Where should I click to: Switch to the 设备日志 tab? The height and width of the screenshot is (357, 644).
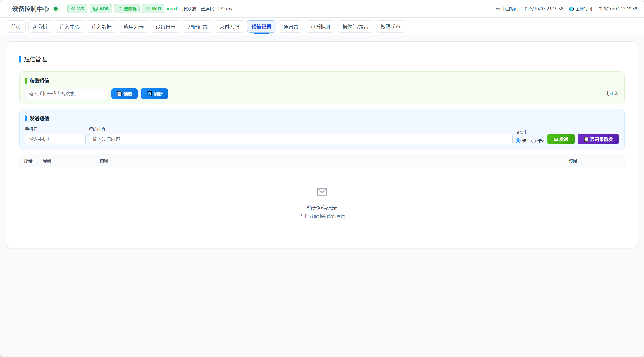pos(165,26)
